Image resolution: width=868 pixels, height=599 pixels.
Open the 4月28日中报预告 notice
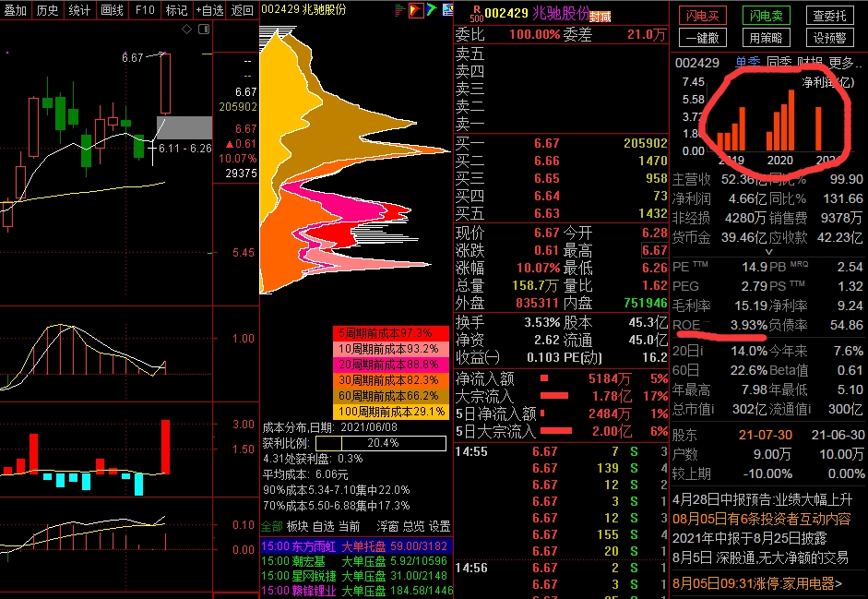(x=762, y=500)
